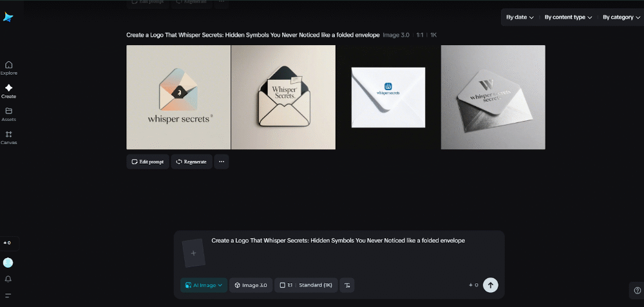Open the Canvas tool in sidebar
Viewport: 644px width, 307px height.
point(8,138)
